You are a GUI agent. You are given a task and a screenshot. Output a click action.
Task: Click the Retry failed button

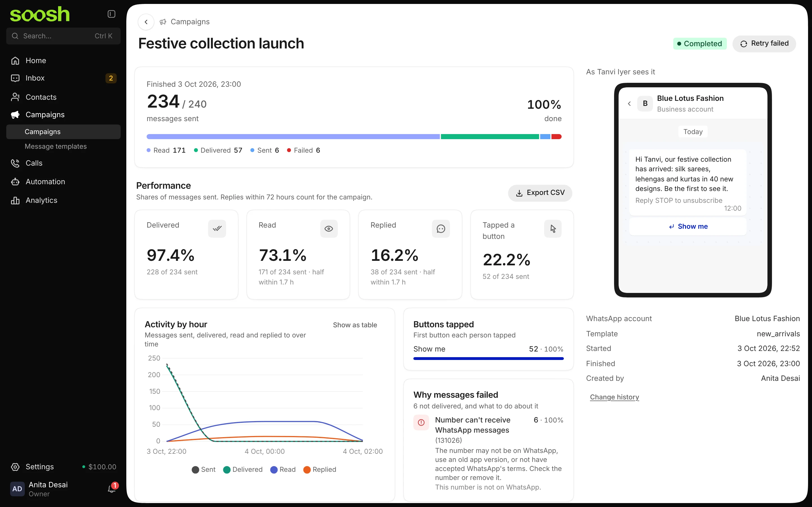[764, 44]
